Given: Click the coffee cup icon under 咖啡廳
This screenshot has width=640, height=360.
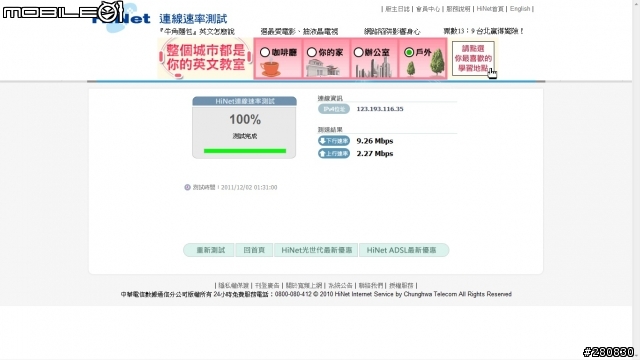Looking at the screenshot, I should click(x=270, y=69).
